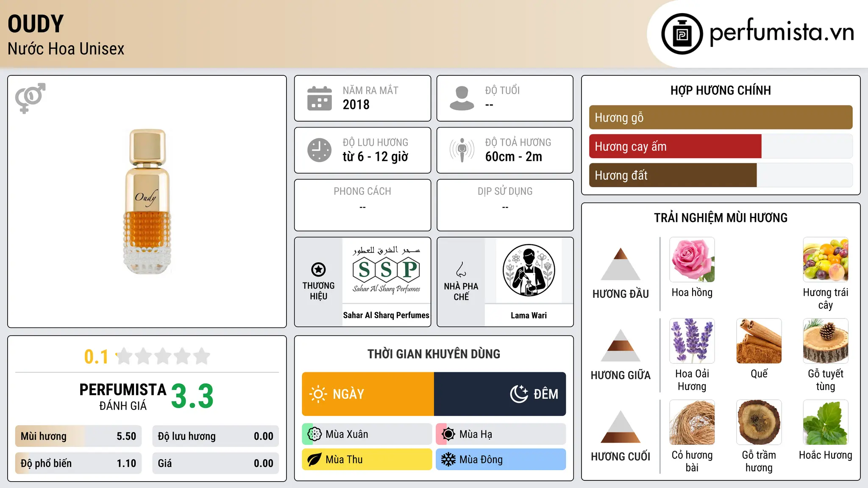
Task: Click the leaf icon for Mùa Thu
Action: [x=314, y=460]
